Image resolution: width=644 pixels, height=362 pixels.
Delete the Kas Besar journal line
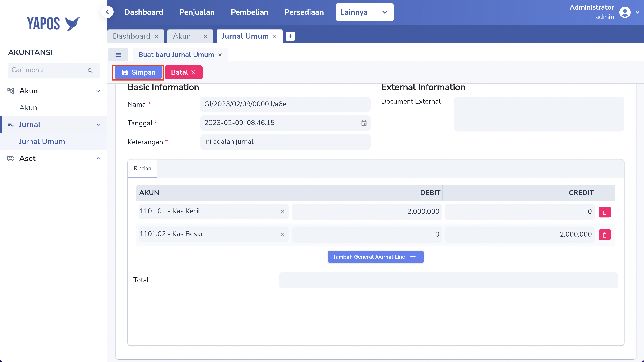click(x=604, y=235)
